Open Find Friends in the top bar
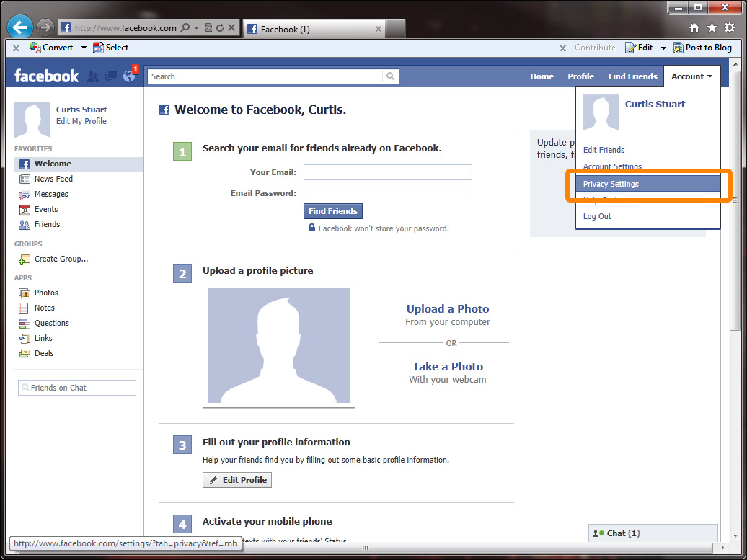The image size is (747, 560). coord(632,76)
